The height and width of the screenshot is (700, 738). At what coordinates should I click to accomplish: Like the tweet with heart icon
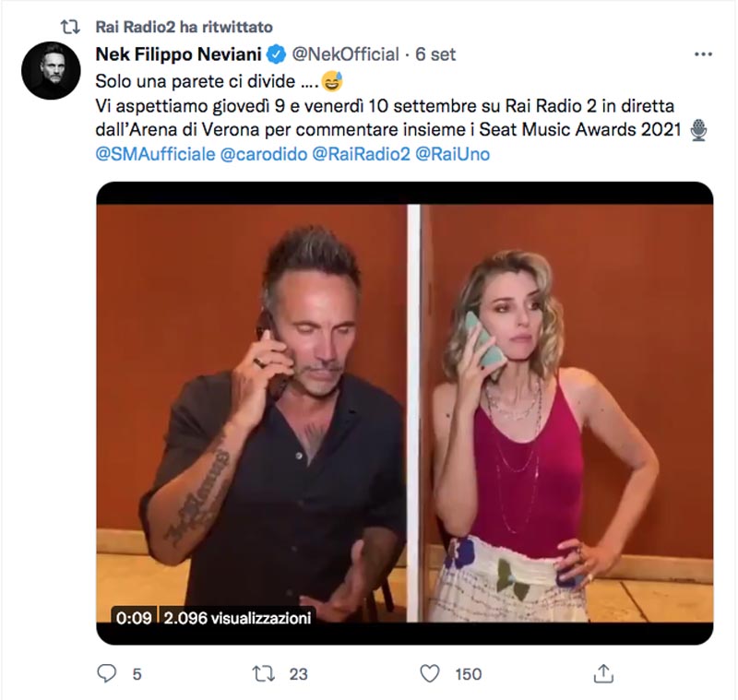[430, 673]
